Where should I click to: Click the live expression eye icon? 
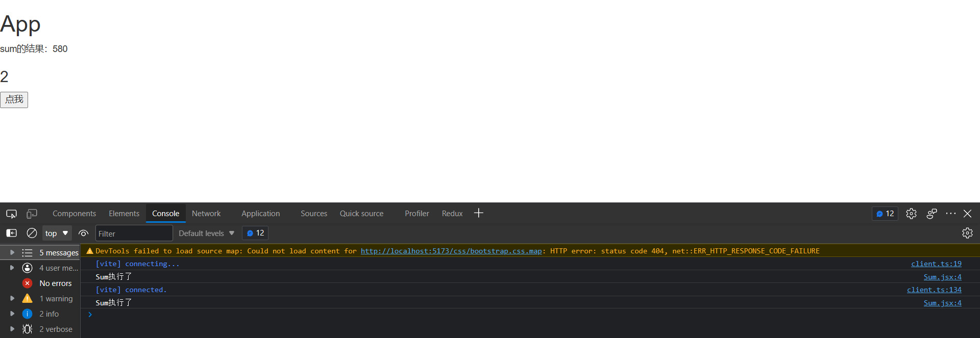[x=84, y=233]
